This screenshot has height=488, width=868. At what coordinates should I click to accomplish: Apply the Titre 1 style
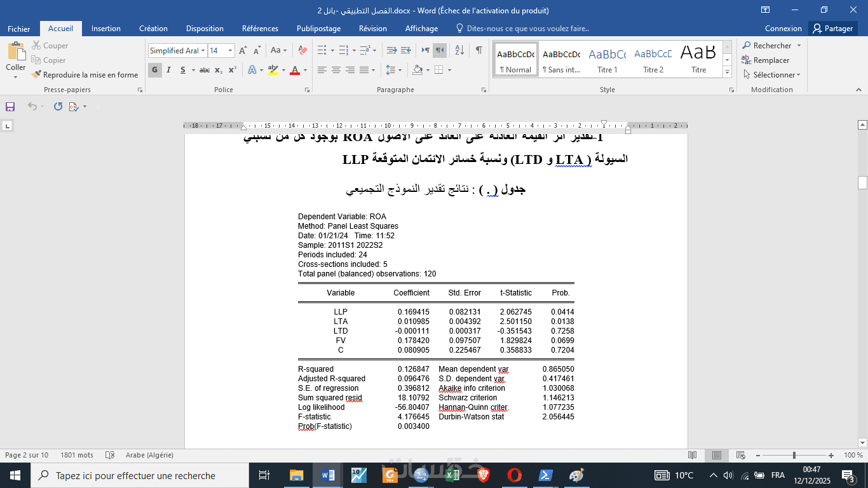(607, 60)
